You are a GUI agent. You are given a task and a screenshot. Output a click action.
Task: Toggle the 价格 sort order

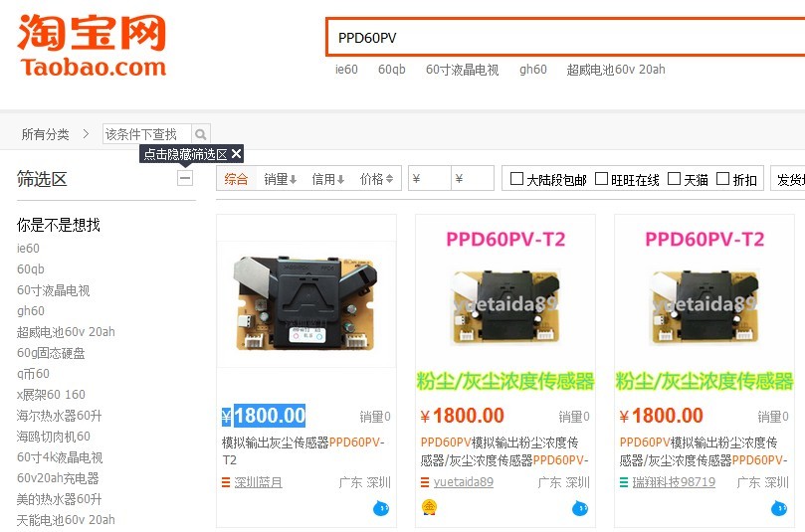[376, 179]
